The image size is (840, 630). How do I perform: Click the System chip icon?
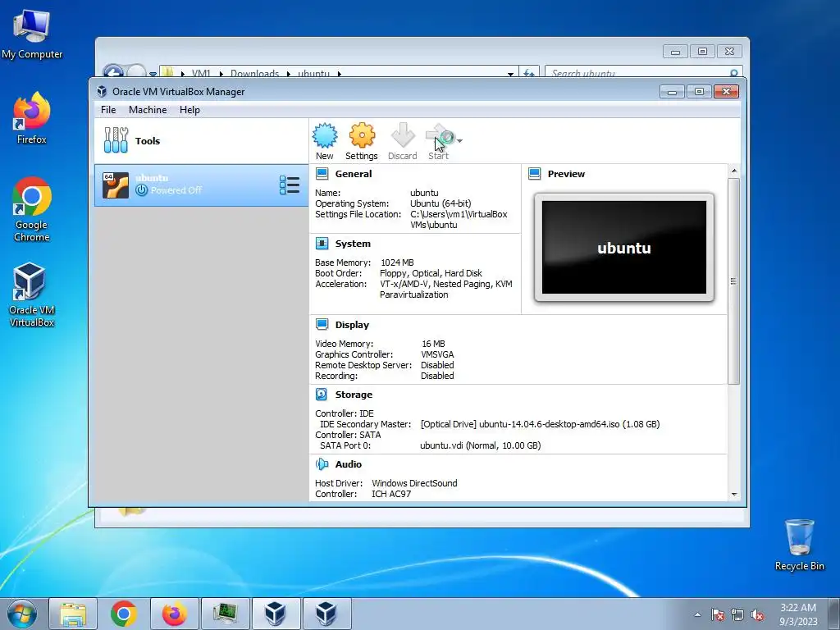pyautogui.click(x=322, y=243)
